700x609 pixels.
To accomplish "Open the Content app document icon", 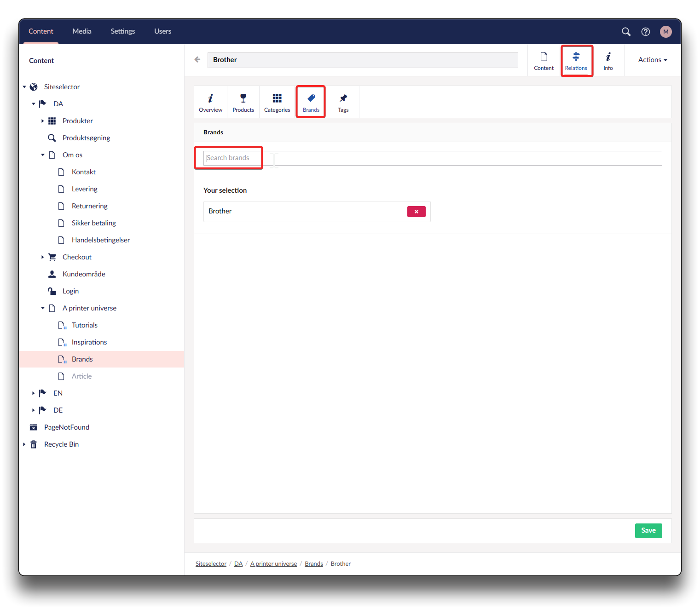I will click(x=544, y=61).
